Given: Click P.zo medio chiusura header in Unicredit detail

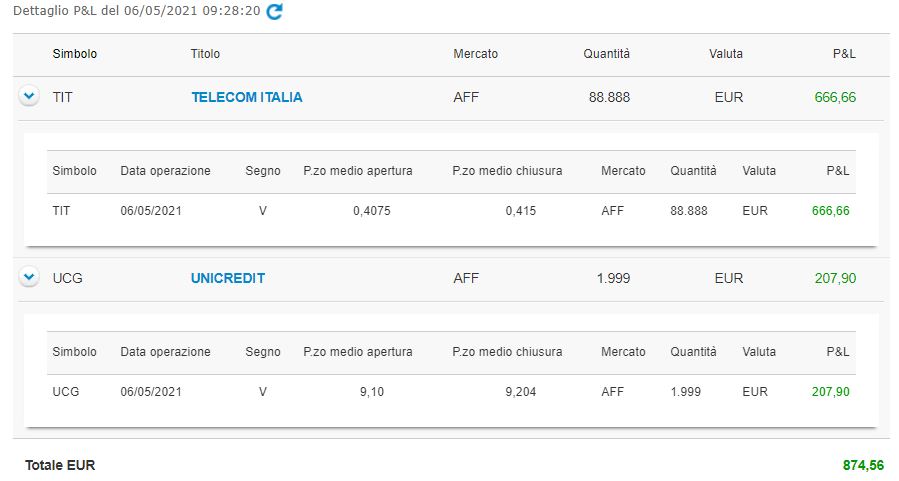Looking at the screenshot, I should pyautogui.click(x=507, y=352).
